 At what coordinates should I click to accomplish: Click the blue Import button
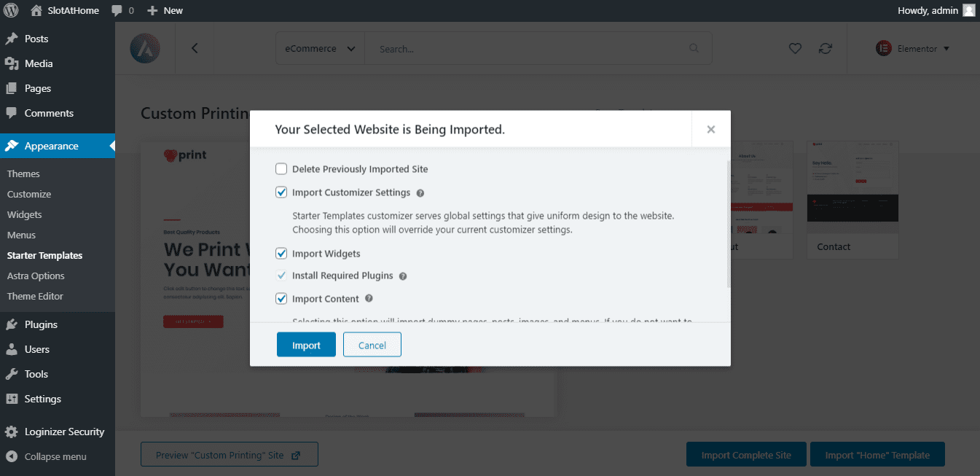(306, 345)
